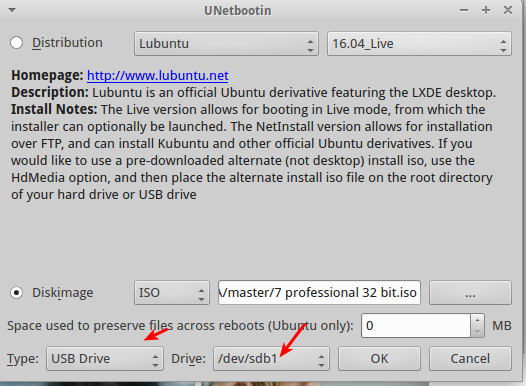Increase persistence space with up arrow
This screenshot has width=526, height=386.
[x=477, y=320]
